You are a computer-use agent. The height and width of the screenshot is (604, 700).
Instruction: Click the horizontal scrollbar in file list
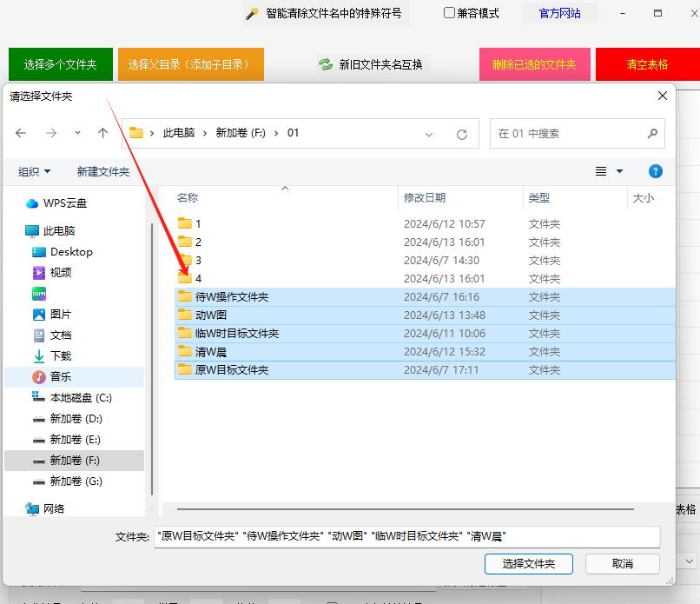[x=404, y=508]
